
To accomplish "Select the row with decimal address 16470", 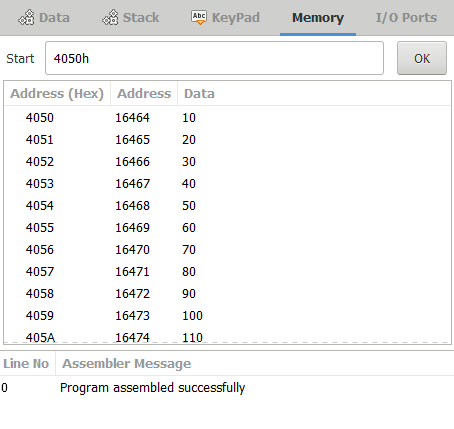I will point(227,250).
